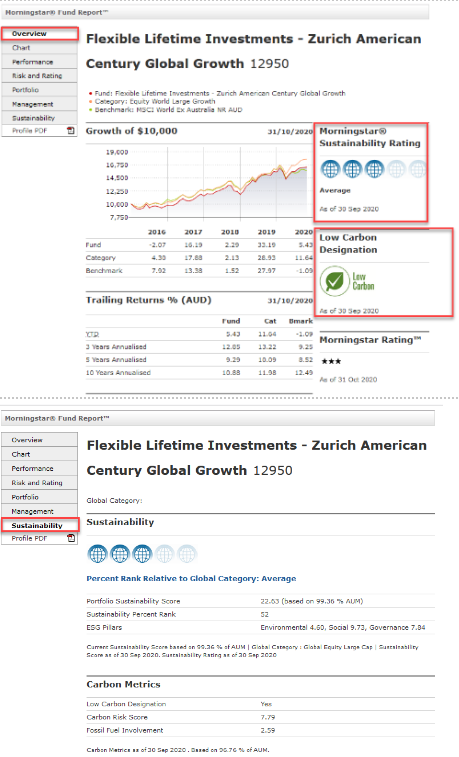The image size is (459, 757).
Task: Click the '10 Years Annualised' row label
Action: pyautogui.click(x=118, y=373)
